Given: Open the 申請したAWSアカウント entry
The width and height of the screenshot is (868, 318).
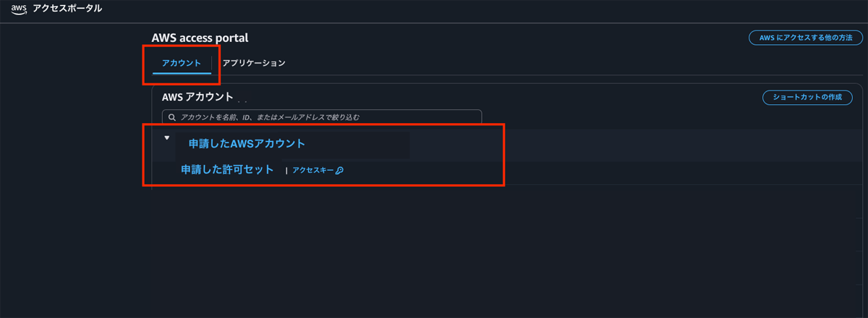Looking at the screenshot, I should [247, 143].
